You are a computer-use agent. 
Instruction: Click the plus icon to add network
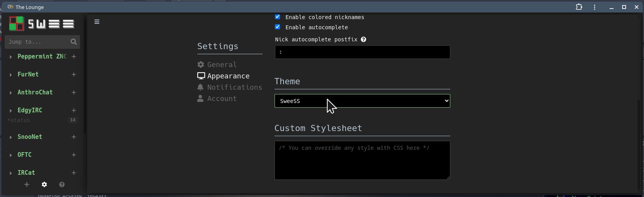27,185
